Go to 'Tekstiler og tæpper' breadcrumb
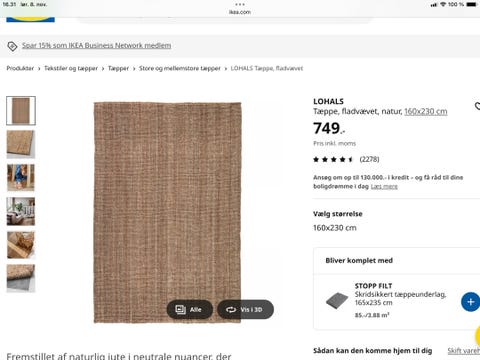 point(71,68)
